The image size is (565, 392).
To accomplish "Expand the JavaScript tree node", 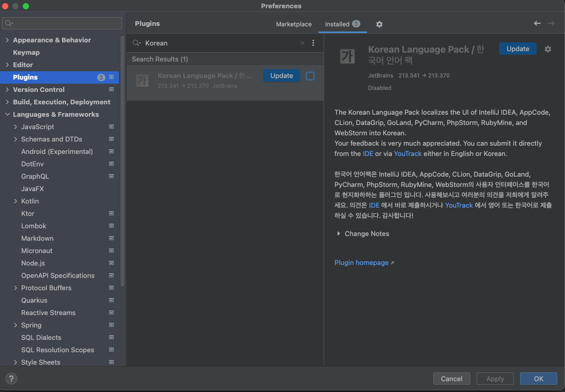I will [16, 127].
